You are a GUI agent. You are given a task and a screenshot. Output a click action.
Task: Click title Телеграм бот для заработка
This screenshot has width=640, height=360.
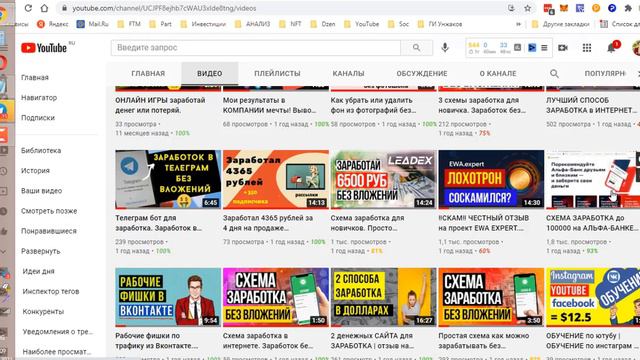tap(158, 223)
